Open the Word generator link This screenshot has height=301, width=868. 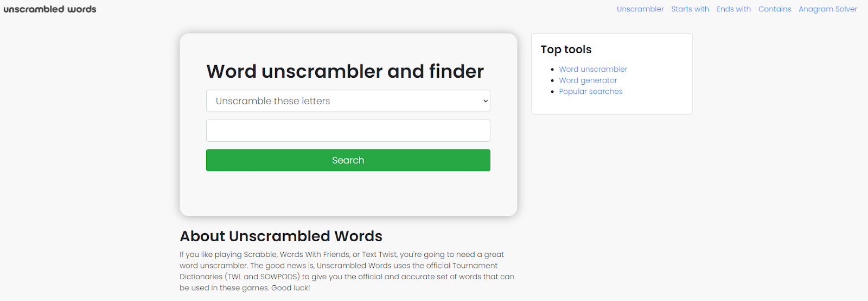tap(588, 80)
